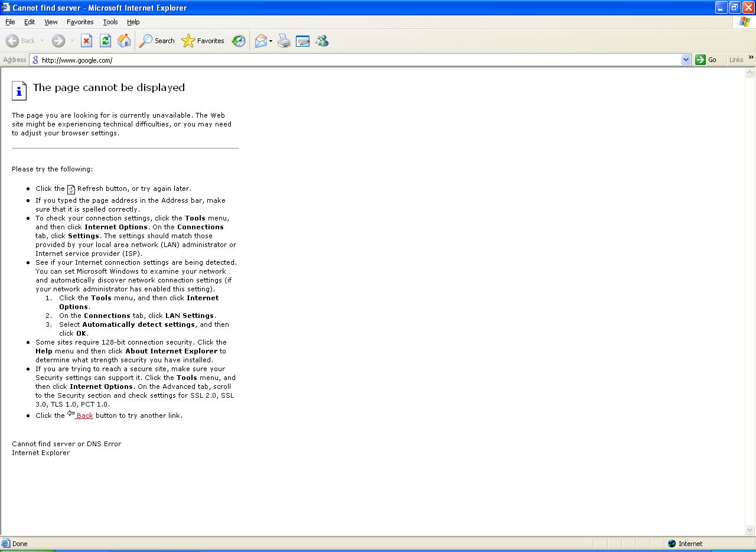Open the History toolbar icon
756x552 pixels.
239,41
